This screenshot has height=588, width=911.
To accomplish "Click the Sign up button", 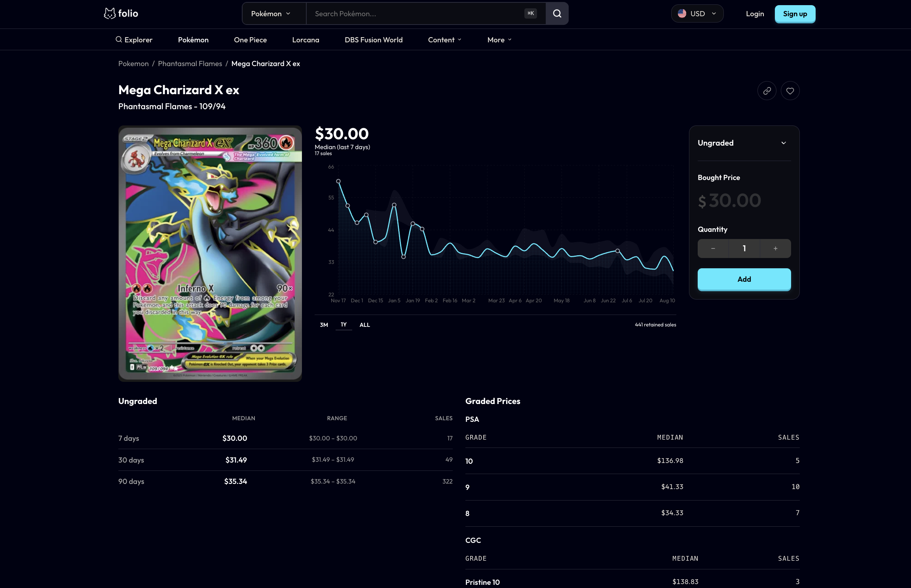I will 795,14.
